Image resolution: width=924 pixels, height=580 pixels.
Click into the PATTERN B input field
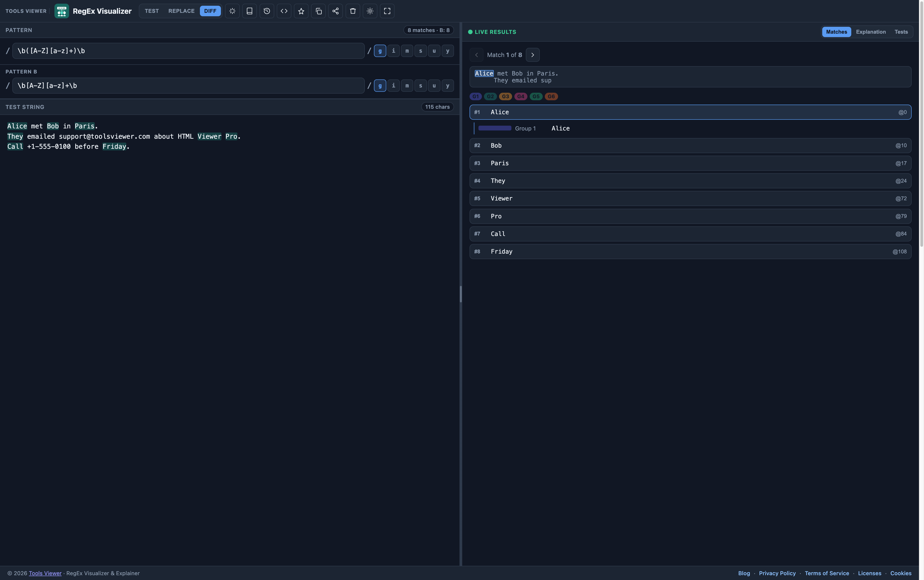pos(188,86)
